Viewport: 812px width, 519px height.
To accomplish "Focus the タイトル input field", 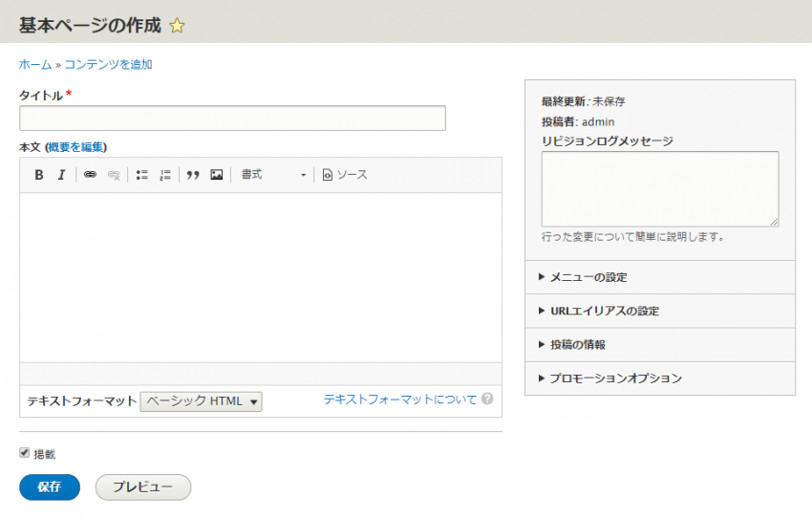I will [232, 119].
